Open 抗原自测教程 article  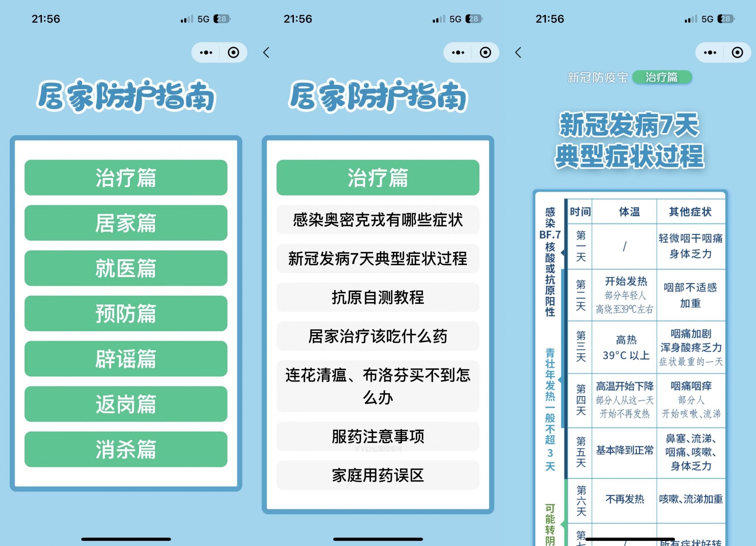tap(378, 297)
